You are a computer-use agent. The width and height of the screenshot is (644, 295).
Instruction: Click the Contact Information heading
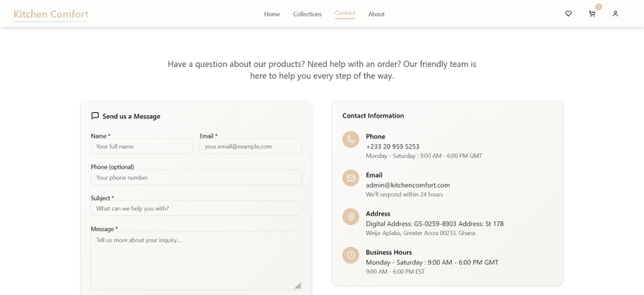tap(373, 116)
